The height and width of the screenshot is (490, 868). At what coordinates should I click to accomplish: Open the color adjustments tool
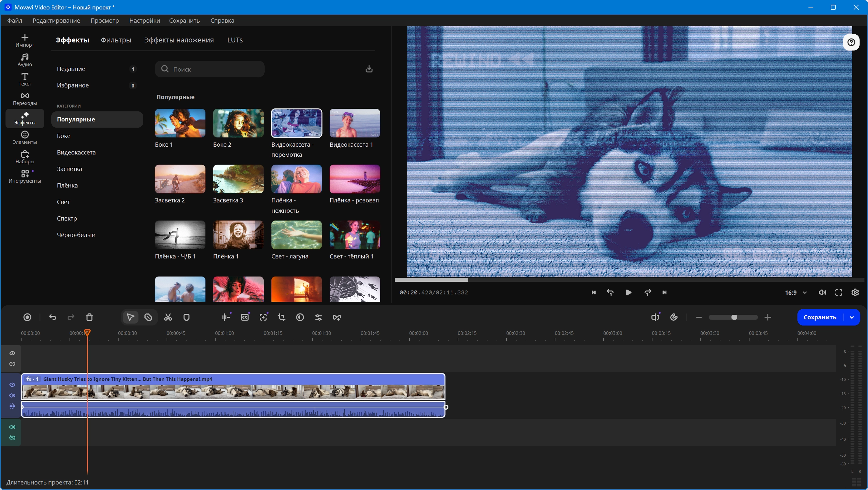pyautogui.click(x=300, y=317)
